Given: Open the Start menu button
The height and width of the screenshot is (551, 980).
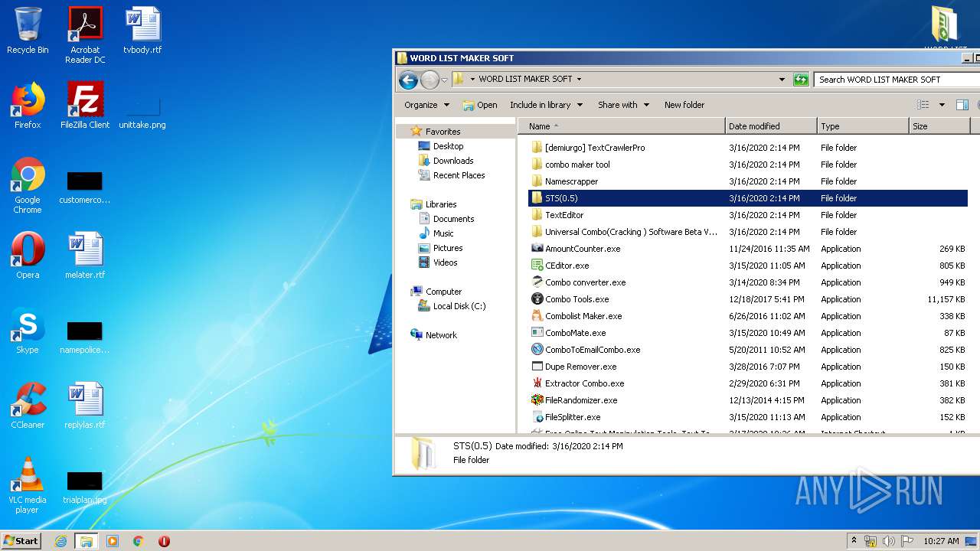Looking at the screenshot, I should pos(21,540).
